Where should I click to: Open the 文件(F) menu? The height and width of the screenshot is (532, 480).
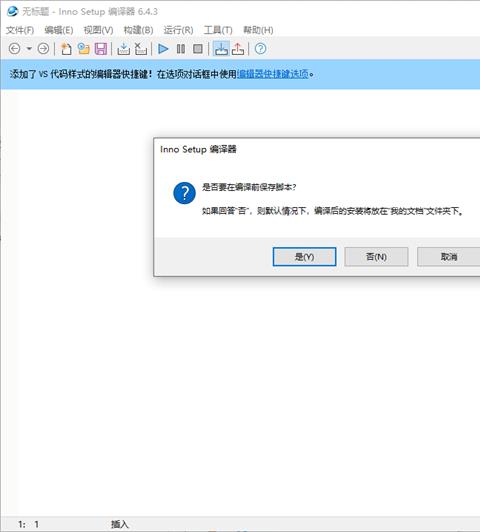tap(20, 30)
